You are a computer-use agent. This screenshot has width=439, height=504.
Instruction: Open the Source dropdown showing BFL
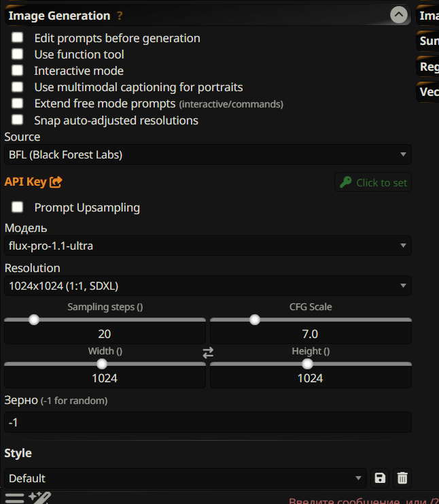point(207,154)
